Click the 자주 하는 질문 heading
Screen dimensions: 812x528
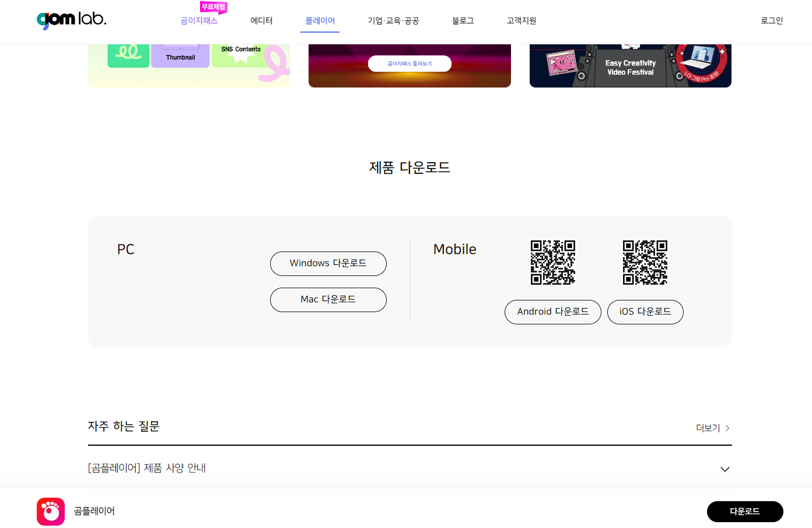click(124, 426)
